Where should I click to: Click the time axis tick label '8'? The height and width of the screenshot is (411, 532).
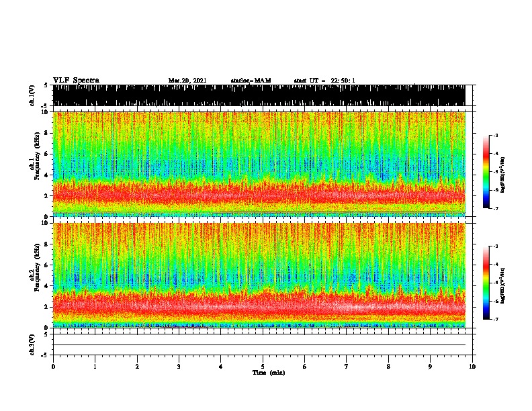pyautogui.click(x=388, y=367)
